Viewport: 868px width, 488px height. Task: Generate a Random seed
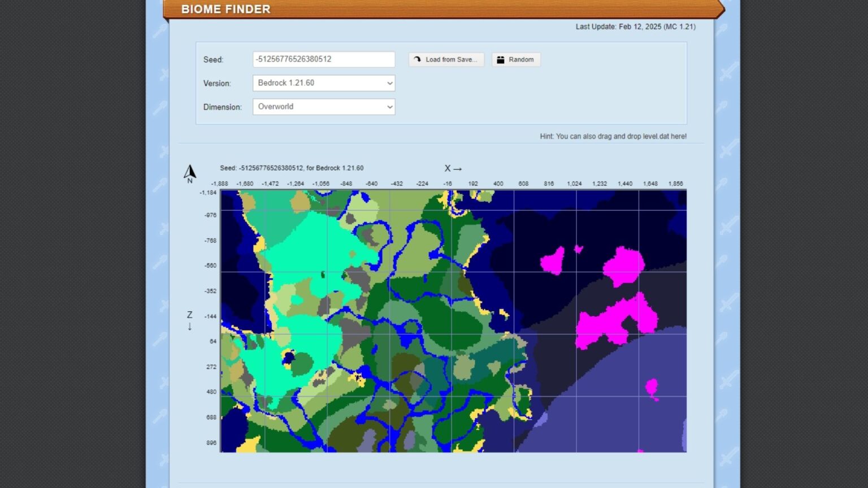(515, 59)
